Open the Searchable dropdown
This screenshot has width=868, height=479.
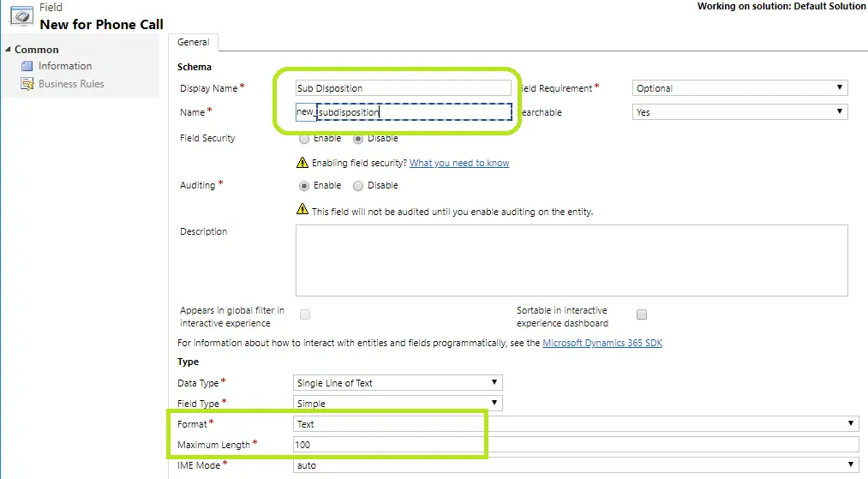(739, 112)
